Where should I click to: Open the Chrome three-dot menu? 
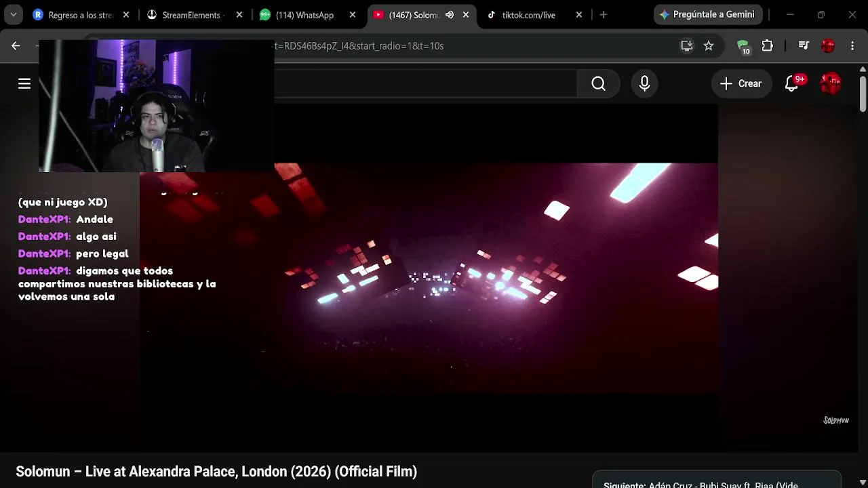coord(852,45)
